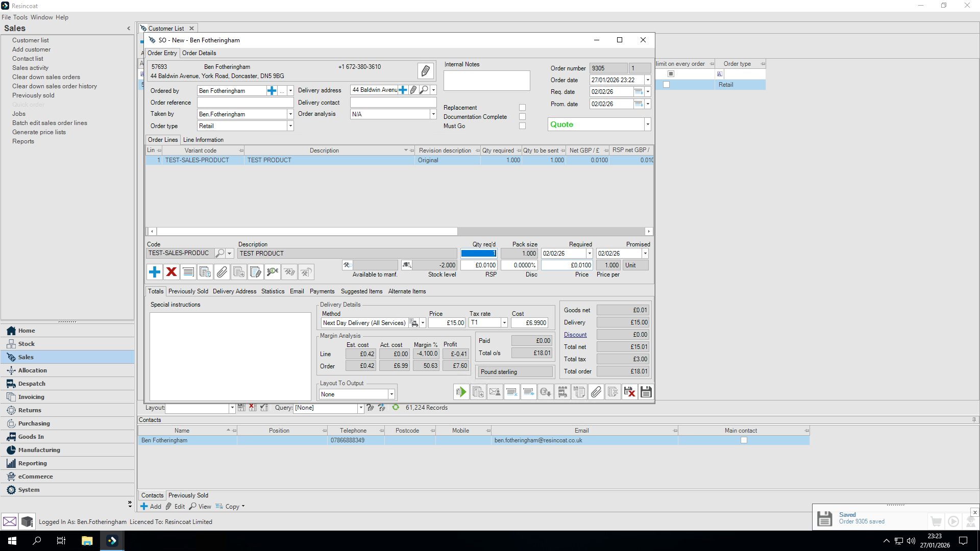The width and height of the screenshot is (980, 551).
Task: Click the price search magnifier icon in line toolbar
Action: point(273,272)
